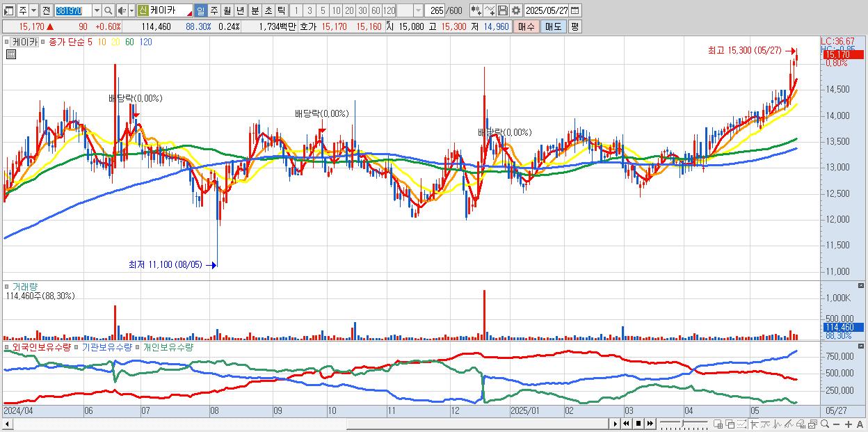Switch to weekly chart 주

(214, 10)
